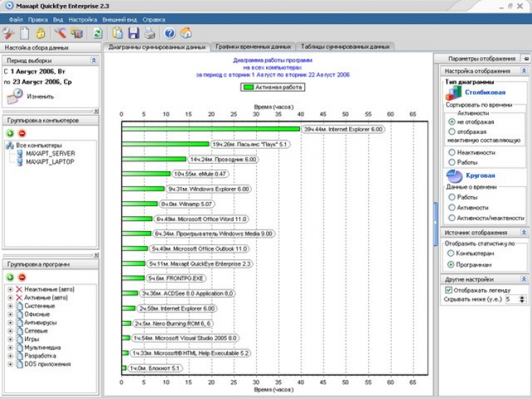Click the green refresh icon in toolbar
Image resolution: width=532 pixels, height=399 pixels.
coord(97,33)
